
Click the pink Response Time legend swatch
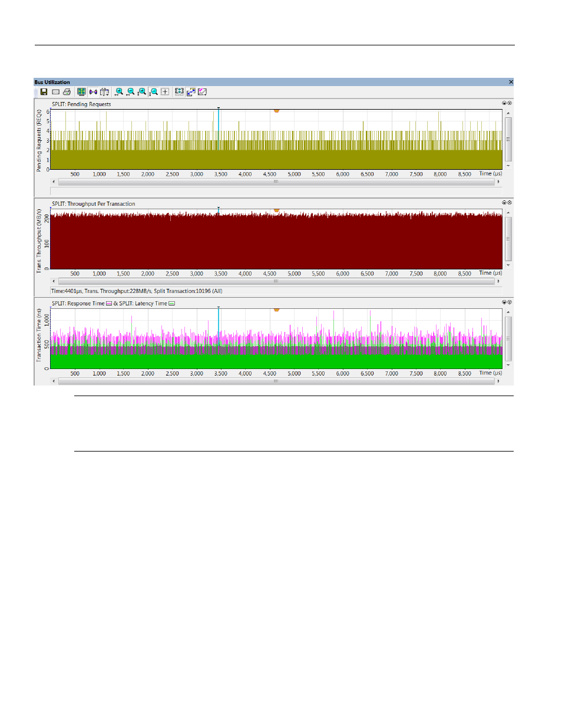point(108,304)
